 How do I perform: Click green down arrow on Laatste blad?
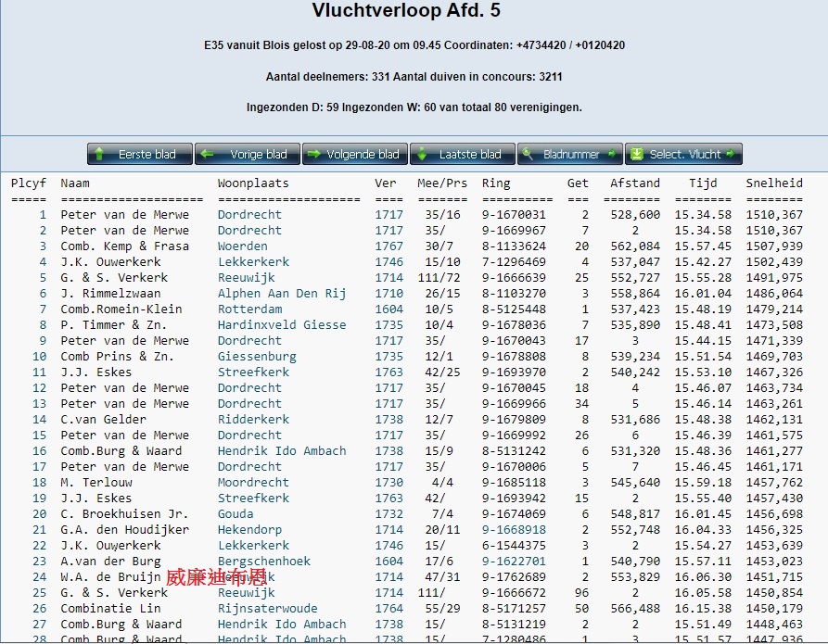pos(421,154)
